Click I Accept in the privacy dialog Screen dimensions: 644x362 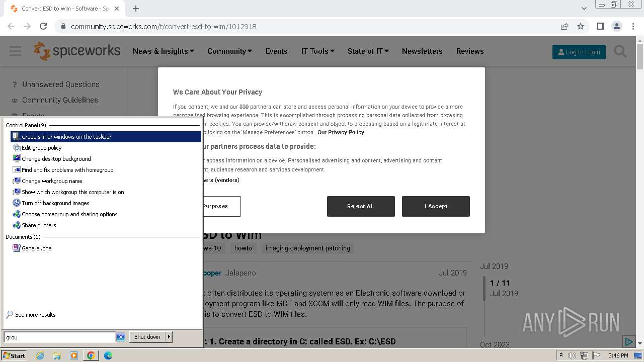point(436,206)
